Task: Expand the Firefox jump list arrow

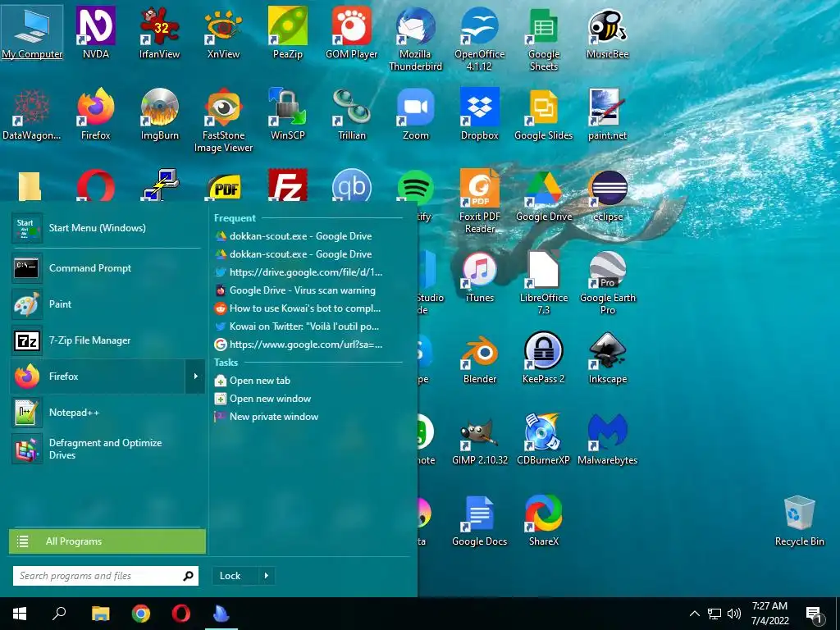Action: (195, 376)
